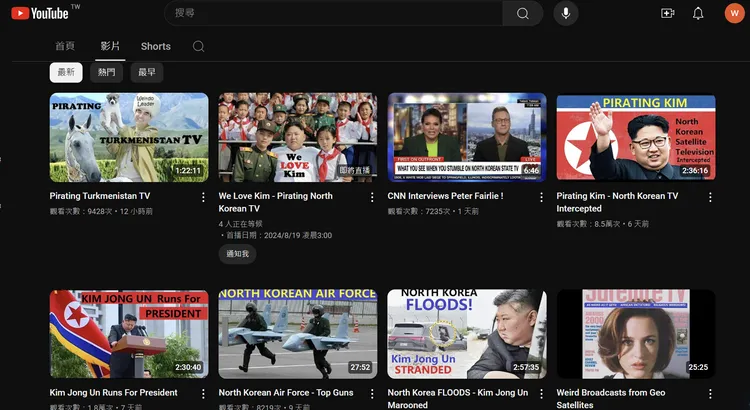Click the YouTube logo home icon
The image size is (750, 410).
[40, 13]
